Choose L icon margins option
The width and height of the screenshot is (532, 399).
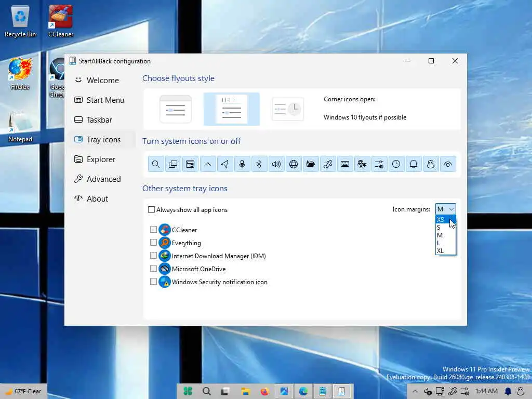(x=445, y=243)
